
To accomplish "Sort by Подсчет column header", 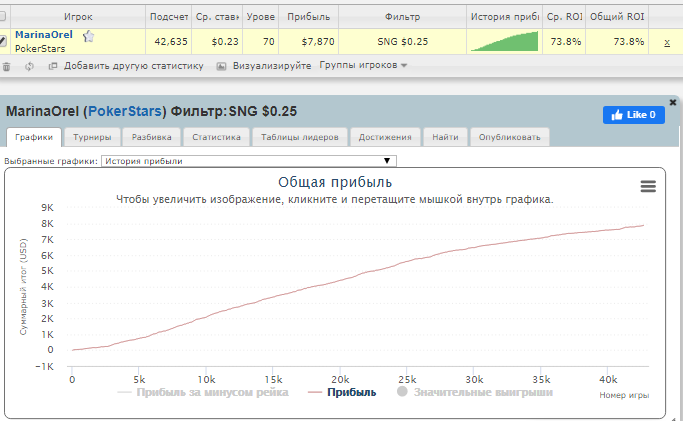I will [x=169, y=17].
